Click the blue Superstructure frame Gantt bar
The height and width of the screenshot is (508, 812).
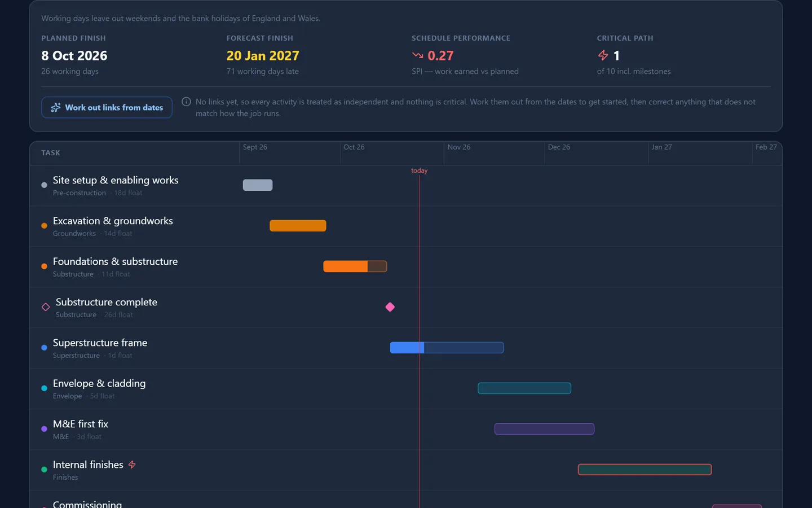[x=447, y=348]
